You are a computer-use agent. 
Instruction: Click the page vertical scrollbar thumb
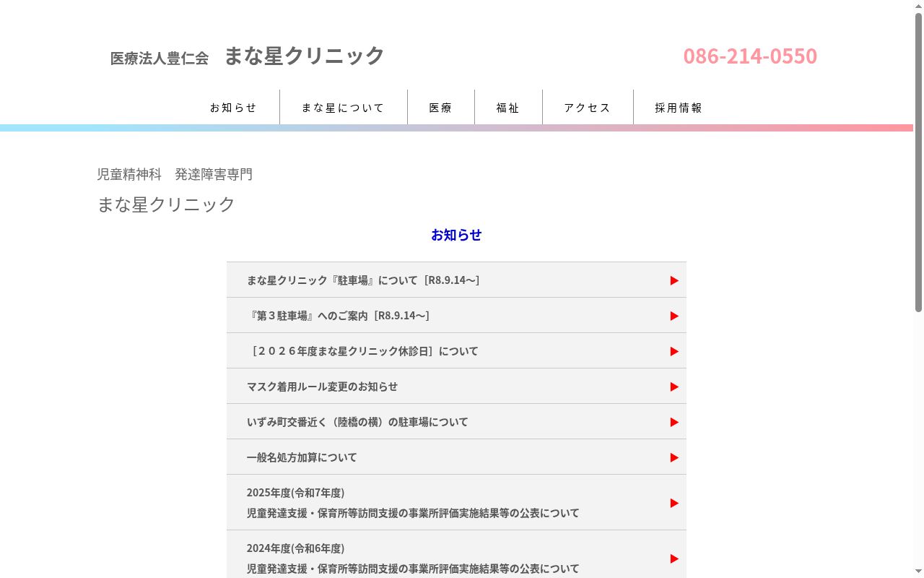[x=918, y=163]
